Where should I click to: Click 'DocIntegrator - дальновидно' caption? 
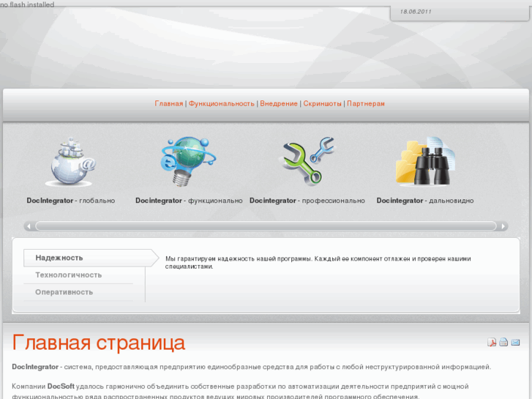[x=424, y=201]
